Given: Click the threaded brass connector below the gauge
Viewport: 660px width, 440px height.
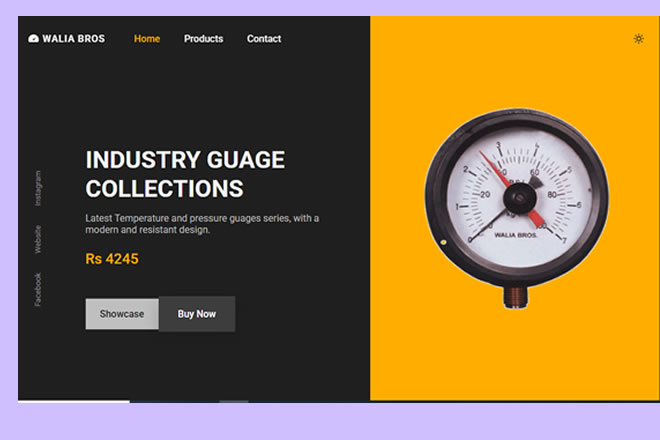Looking at the screenshot, I should click(x=516, y=295).
